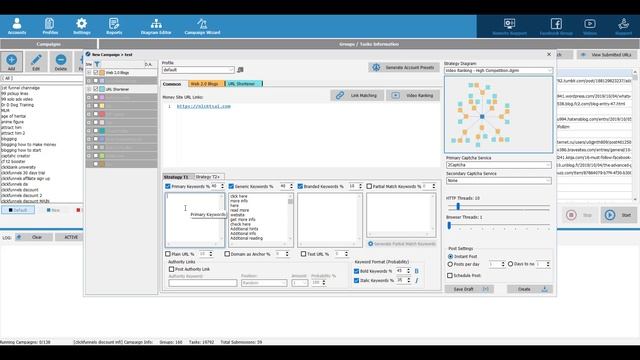The height and width of the screenshot is (360, 640).
Task: Click View Submitted URLs eye button
Action: (x=606, y=55)
